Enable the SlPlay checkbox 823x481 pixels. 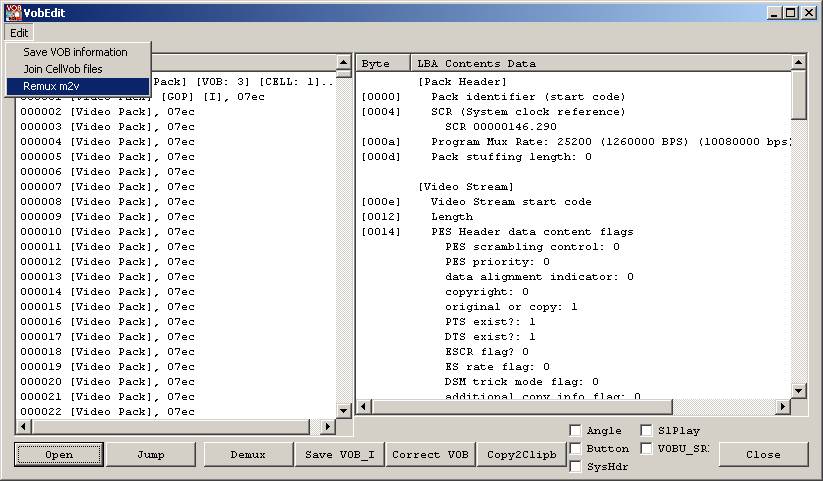click(x=647, y=431)
